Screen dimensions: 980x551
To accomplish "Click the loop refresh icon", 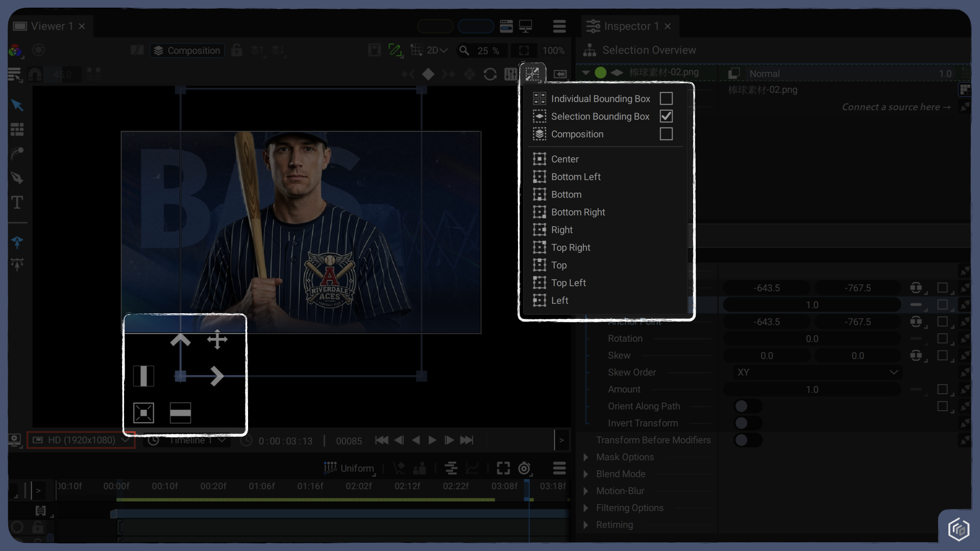I will [x=490, y=74].
